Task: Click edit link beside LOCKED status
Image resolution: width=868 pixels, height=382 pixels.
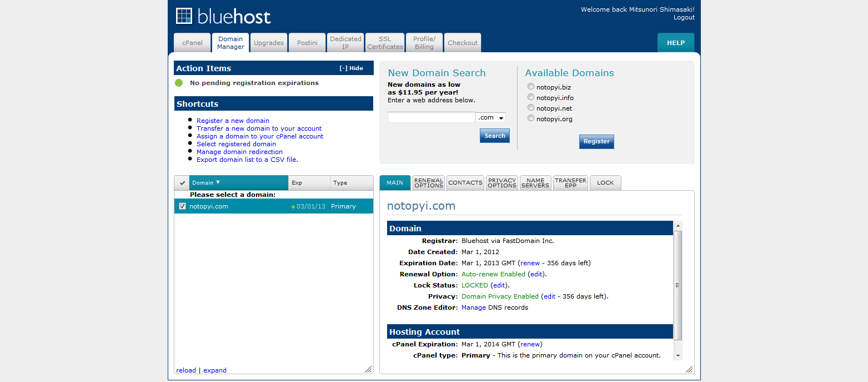Action: (x=499, y=285)
